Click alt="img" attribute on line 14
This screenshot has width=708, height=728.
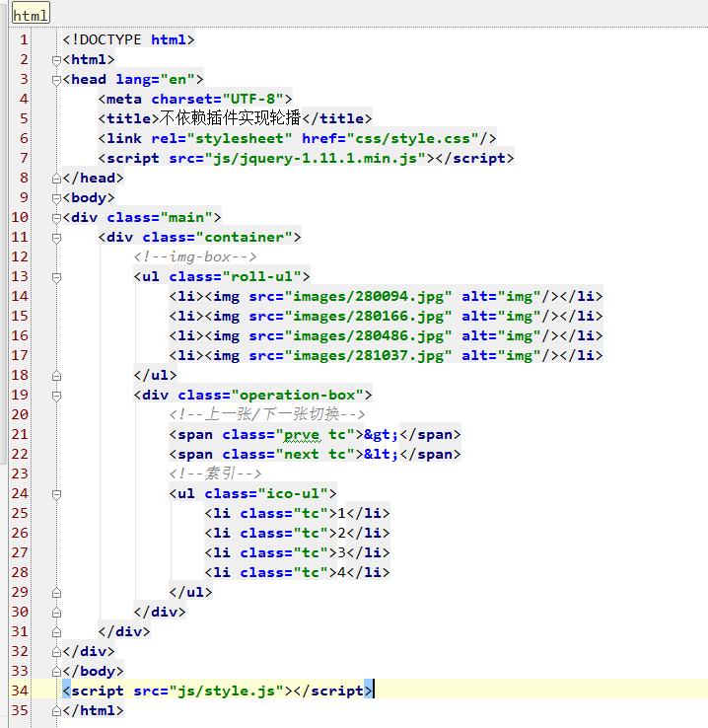501,296
